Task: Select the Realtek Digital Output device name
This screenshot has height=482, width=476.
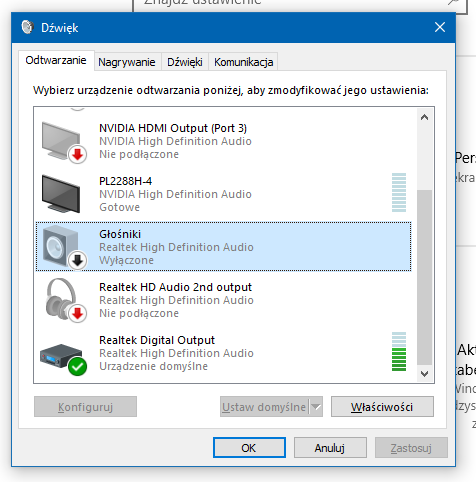Action: pos(157,340)
